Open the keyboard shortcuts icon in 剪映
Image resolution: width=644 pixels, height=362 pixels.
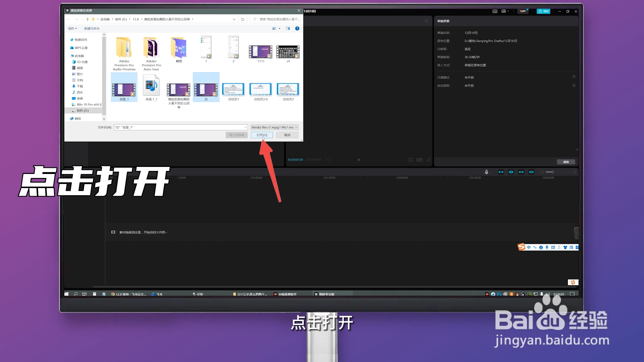pos(495,11)
